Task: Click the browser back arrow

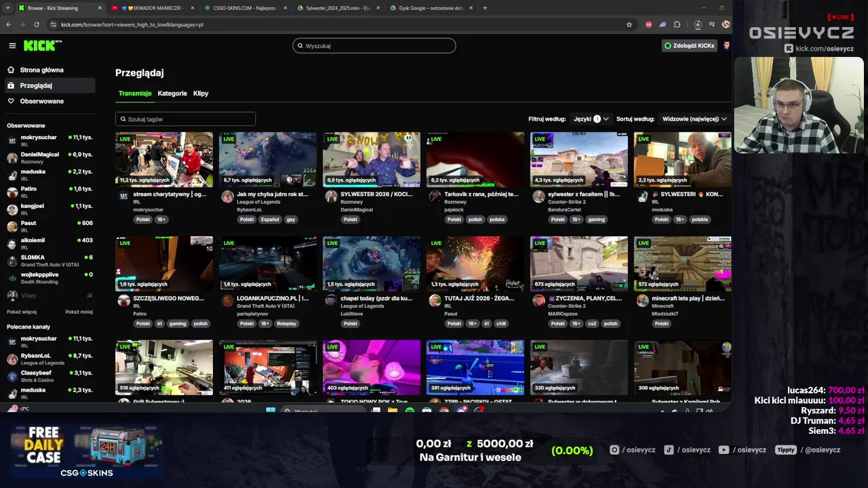Action: pyautogui.click(x=8, y=24)
